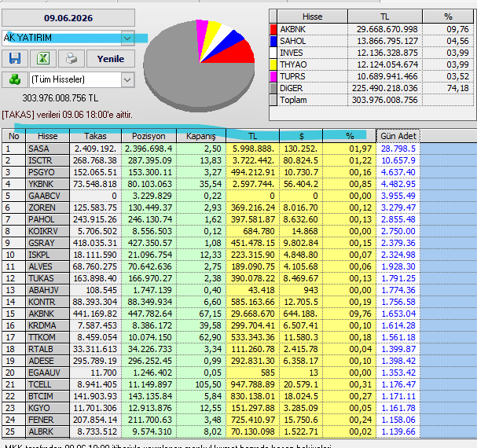Sort main table by Hisse column header
The image size is (477, 448).
point(47,136)
